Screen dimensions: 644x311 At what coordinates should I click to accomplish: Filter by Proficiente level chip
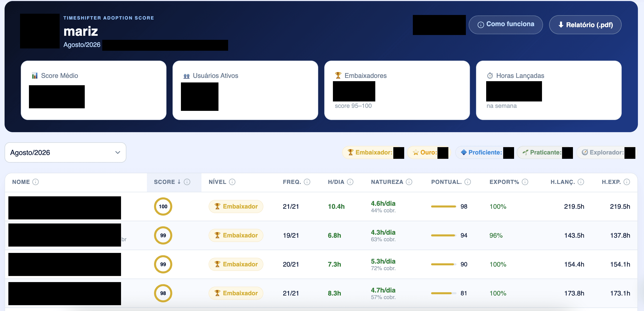[485, 152]
